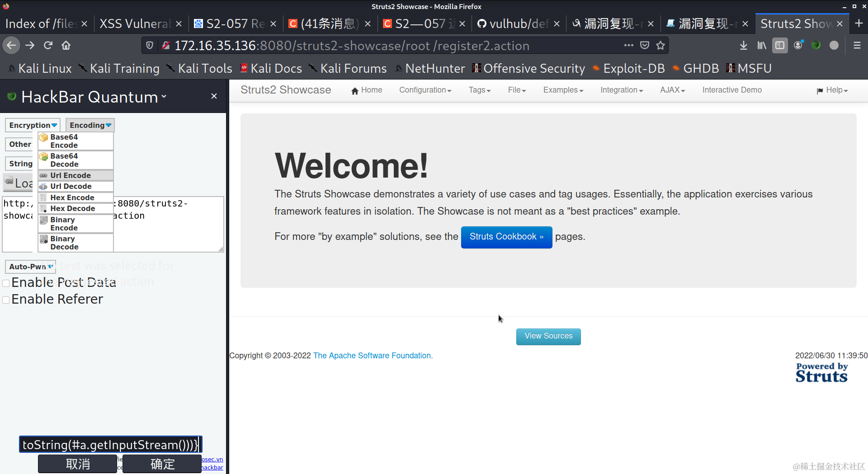
Task: Open the Downloads arrow icon
Action: [743, 45]
